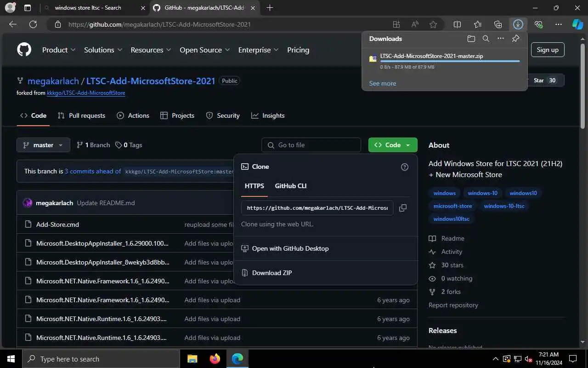Click the browser back arrow

(13, 24)
